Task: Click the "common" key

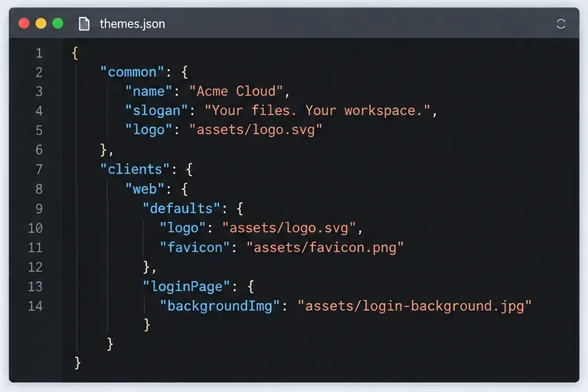Action: [132, 72]
